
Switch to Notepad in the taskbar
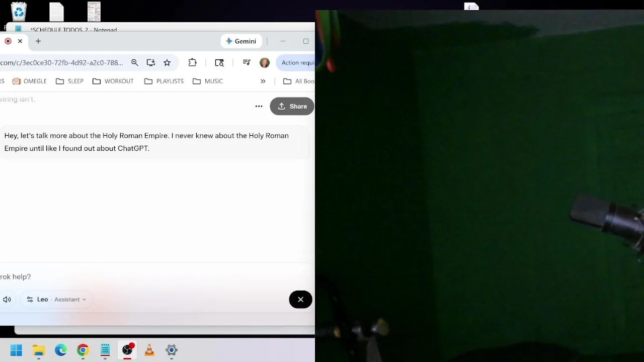click(x=105, y=350)
